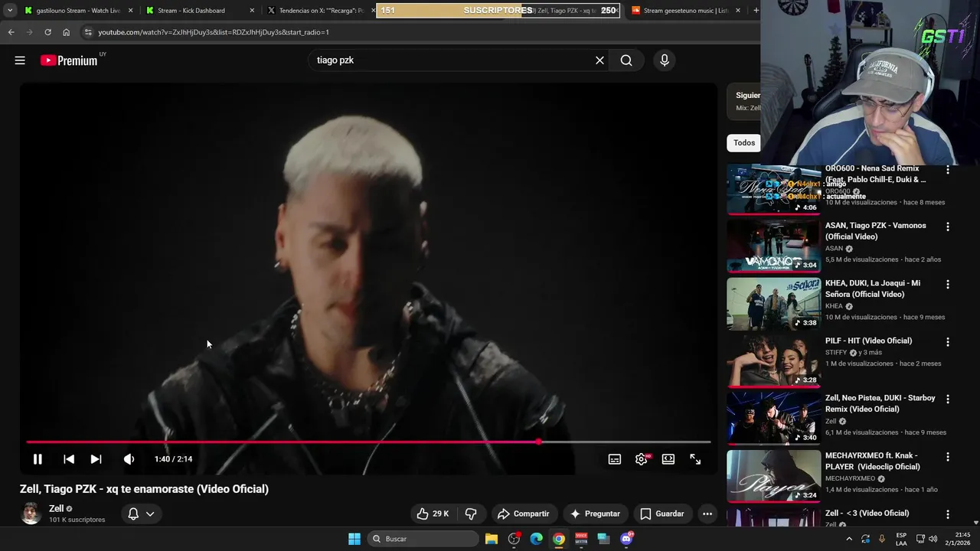
Task: Open MECHAYRXMEO PLAYER video title
Action: click(874, 461)
